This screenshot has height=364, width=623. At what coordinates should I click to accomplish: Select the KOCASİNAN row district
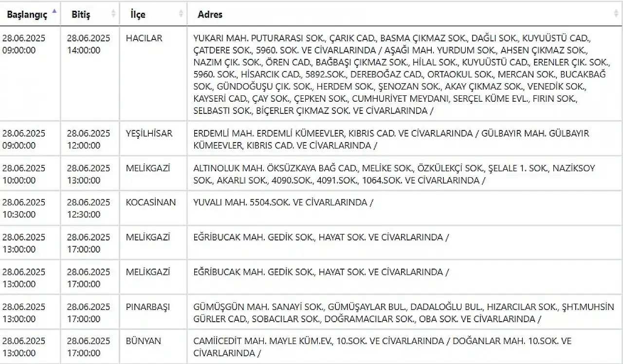click(x=153, y=208)
